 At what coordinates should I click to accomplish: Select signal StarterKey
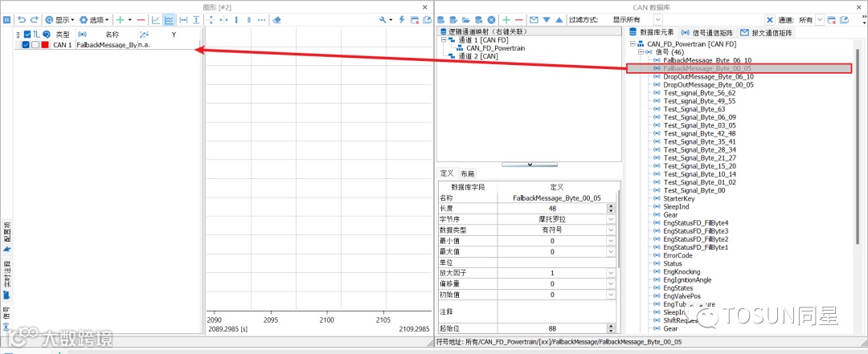pyautogui.click(x=678, y=198)
